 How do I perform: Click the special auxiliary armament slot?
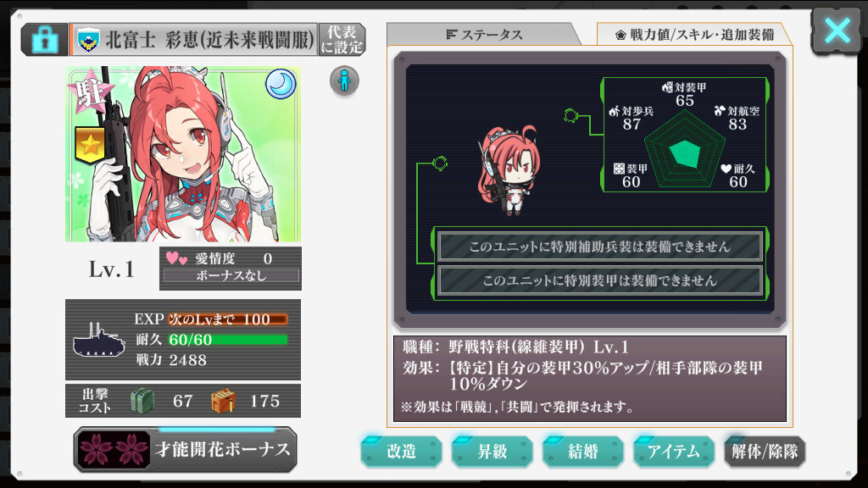(x=600, y=247)
